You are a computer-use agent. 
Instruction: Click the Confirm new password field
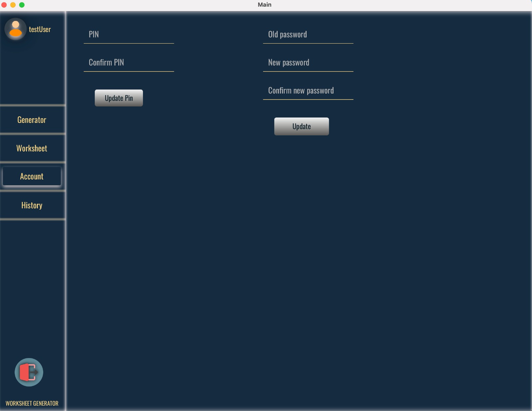click(x=308, y=91)
